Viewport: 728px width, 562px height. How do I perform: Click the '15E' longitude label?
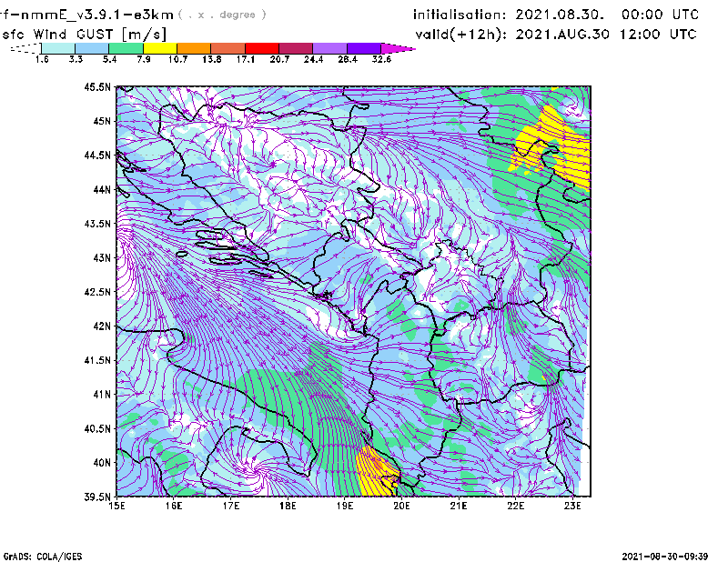[116, 506]
